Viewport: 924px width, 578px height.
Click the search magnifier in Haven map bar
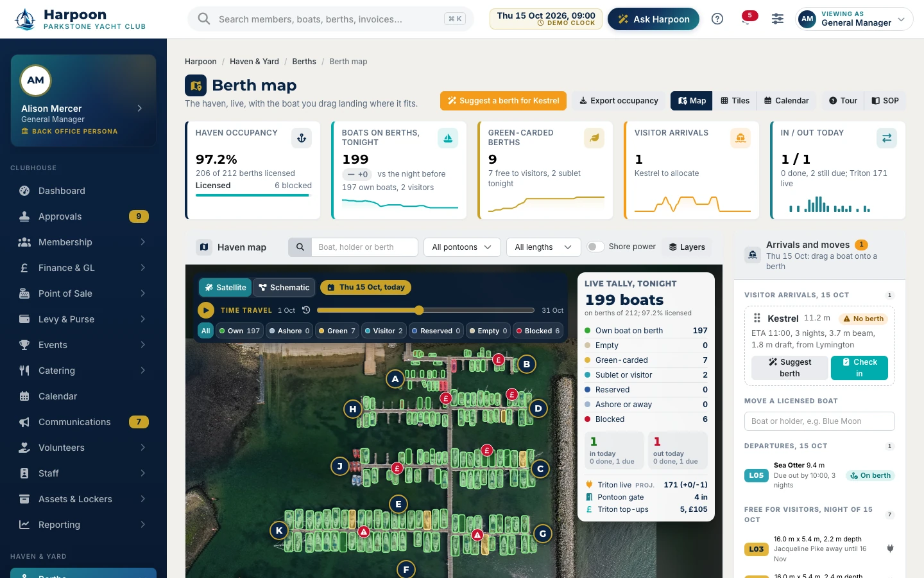click(x=300, y=247)
